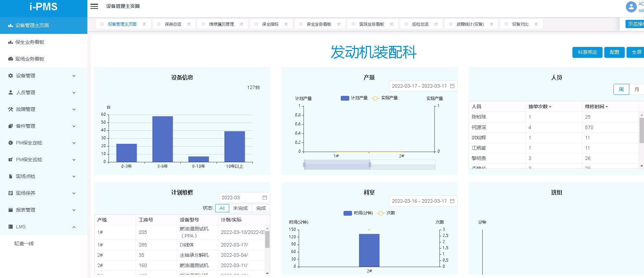Open the 页签操作 button

(x=635, y=24)
